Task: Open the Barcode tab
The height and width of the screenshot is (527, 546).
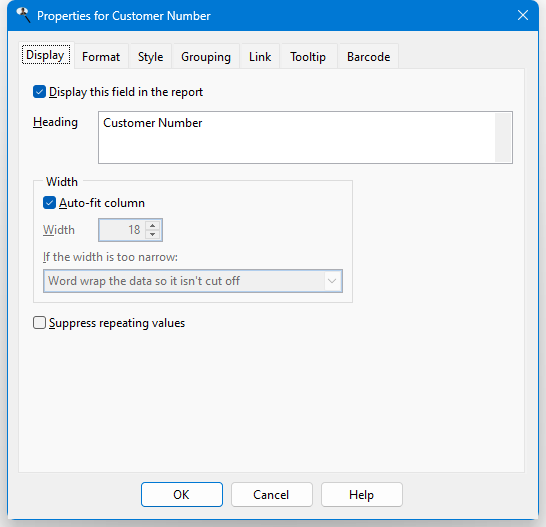Action: click(368, 56)
